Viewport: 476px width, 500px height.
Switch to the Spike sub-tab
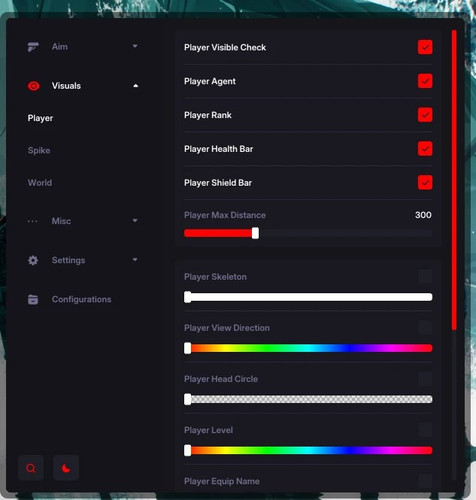(39, 151)
